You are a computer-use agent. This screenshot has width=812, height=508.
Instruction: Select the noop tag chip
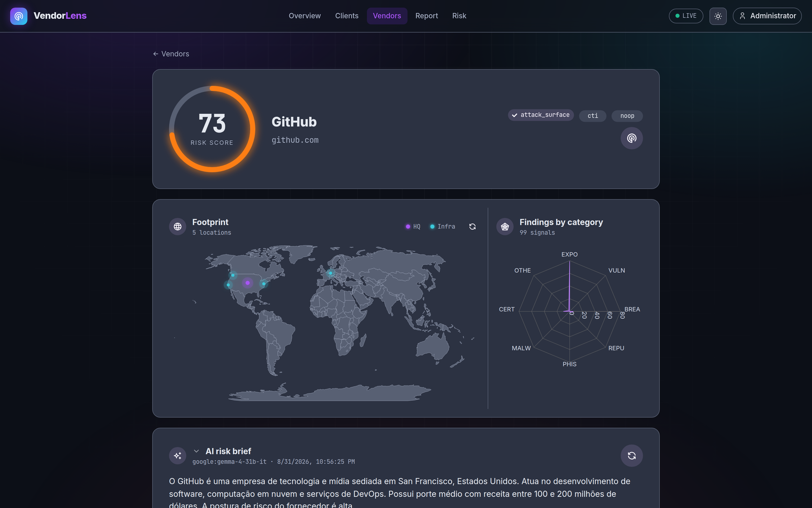(x=627, y=116)
